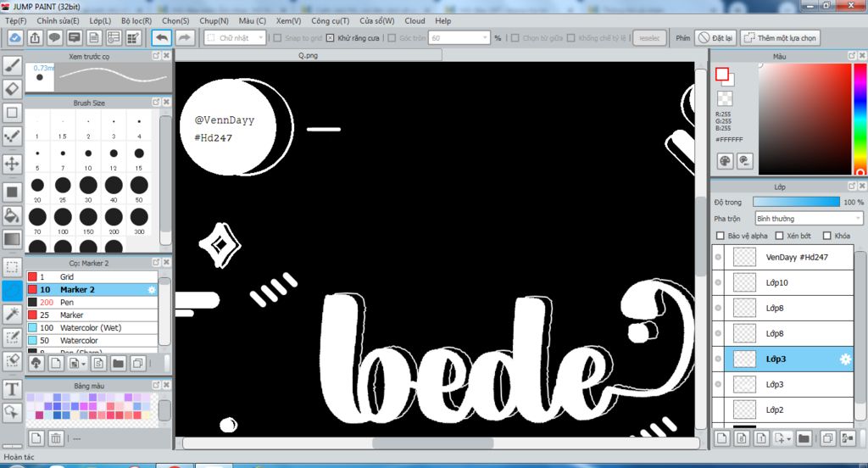Hide the VenDayy #Hd247 layer
The width and height of the screenshot is (868, 468).
tap(718, 257)
